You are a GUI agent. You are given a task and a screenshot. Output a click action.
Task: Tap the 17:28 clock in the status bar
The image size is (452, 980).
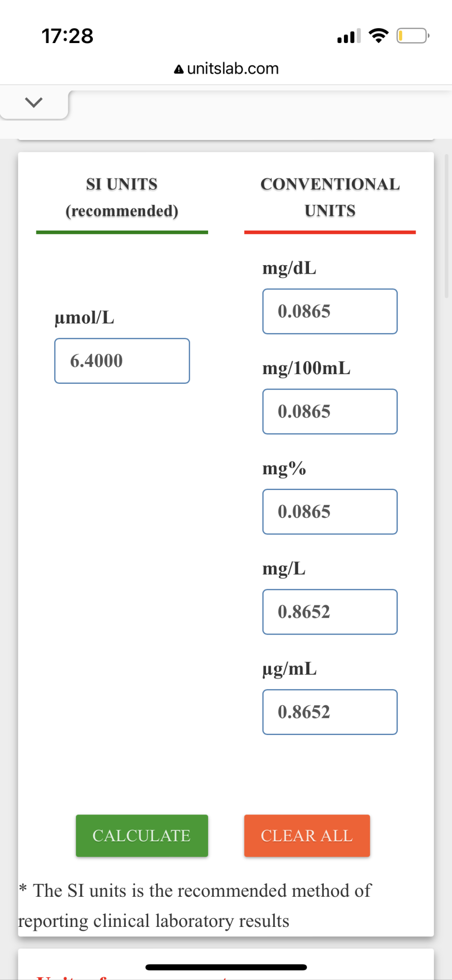pyautogui.click(x=67, y=36)
